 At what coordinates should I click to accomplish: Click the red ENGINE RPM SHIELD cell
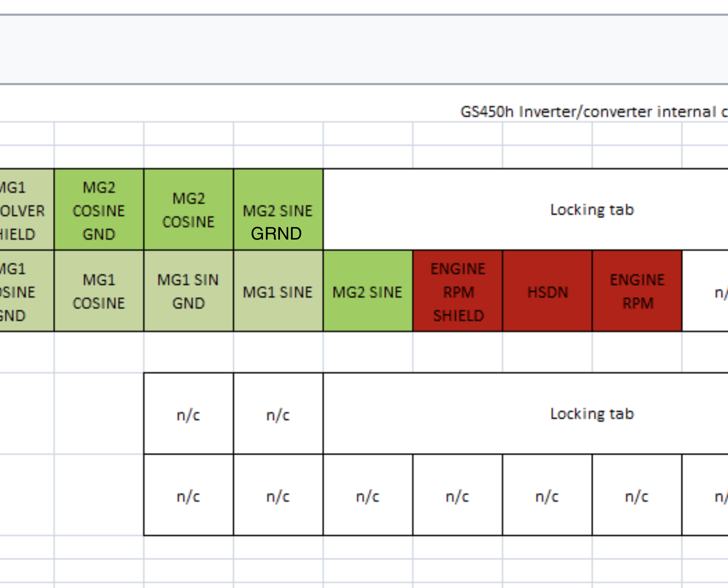point(458,291)
